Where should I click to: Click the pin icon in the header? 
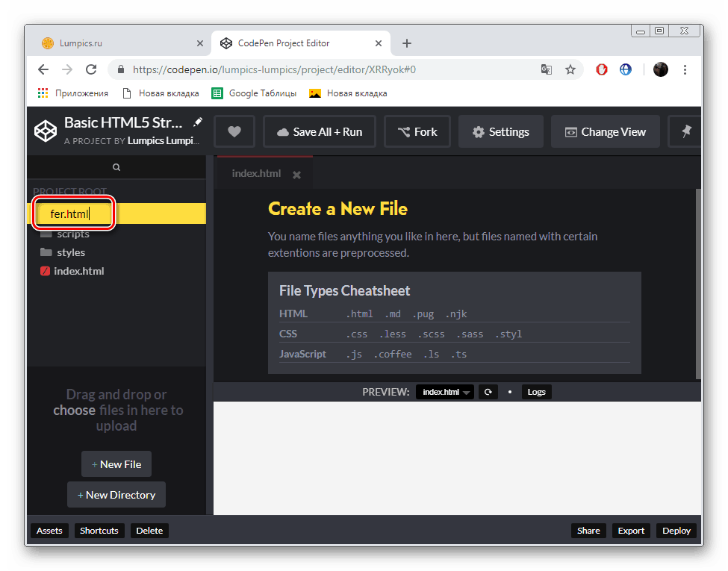tap(685, 131)
